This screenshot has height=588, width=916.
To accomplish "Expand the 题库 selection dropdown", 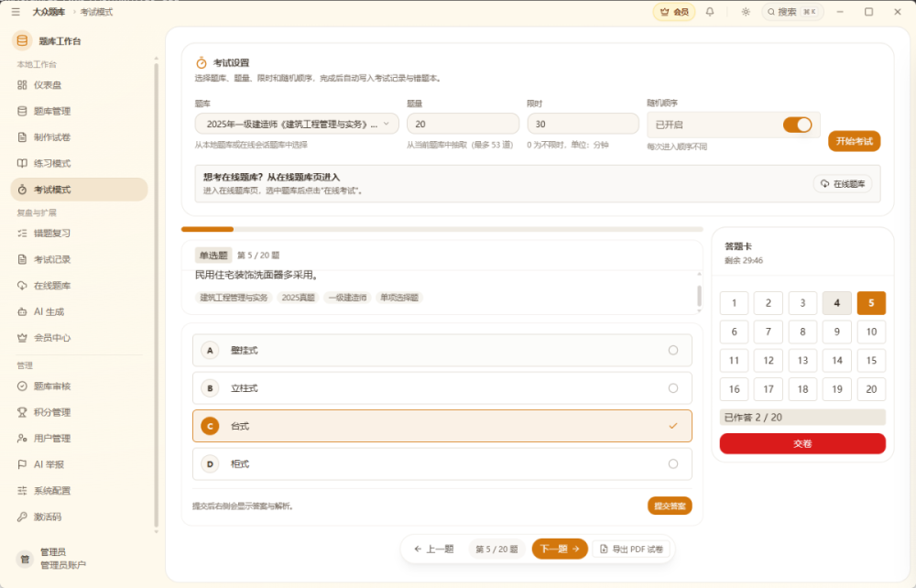I will 297,125.
